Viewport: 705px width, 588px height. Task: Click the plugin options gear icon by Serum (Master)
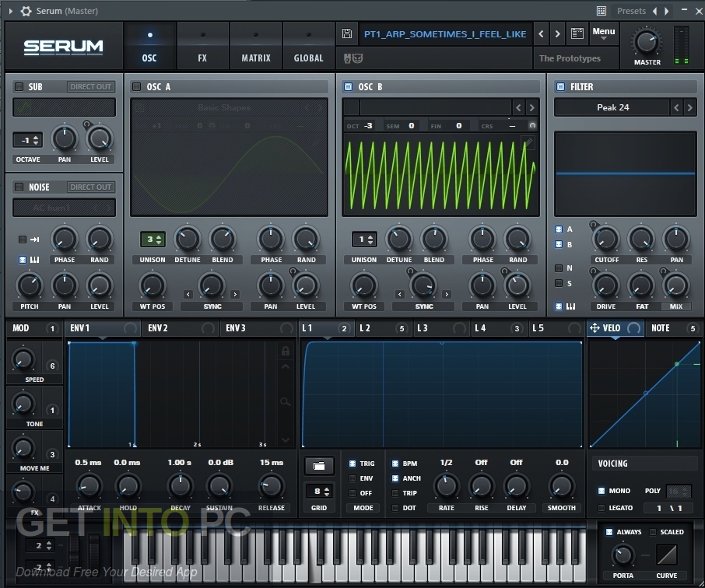(26, 11)
